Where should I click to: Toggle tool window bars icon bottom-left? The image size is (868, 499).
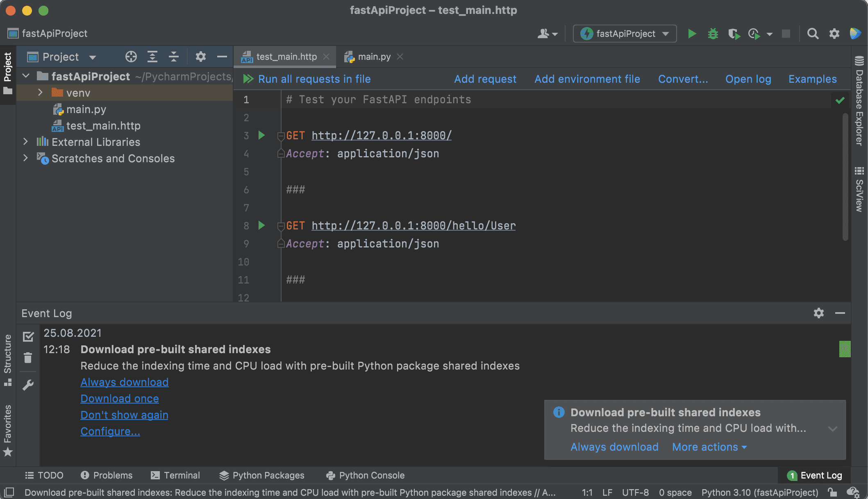(9, 492)
